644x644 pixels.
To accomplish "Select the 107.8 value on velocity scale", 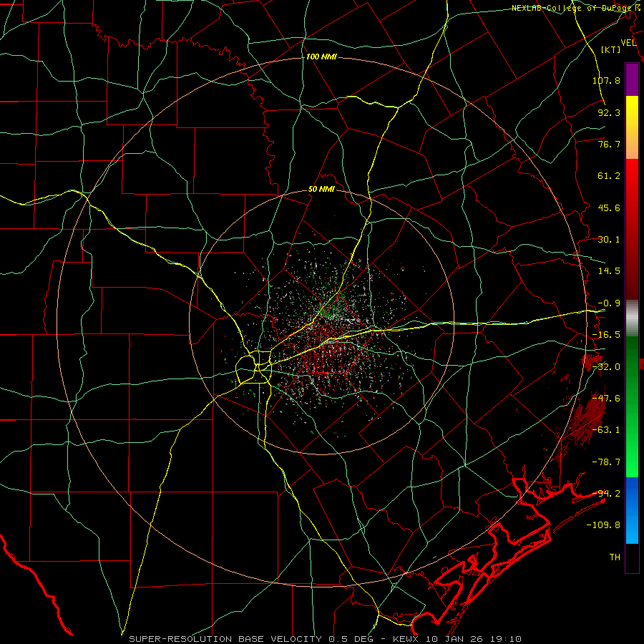I will (606, 80).
